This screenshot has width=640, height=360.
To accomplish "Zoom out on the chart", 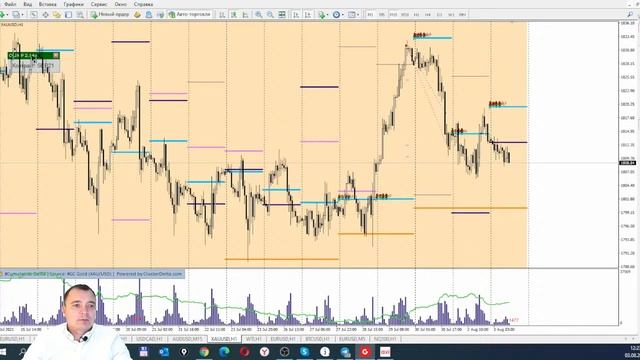I will (x=270, y=15).
